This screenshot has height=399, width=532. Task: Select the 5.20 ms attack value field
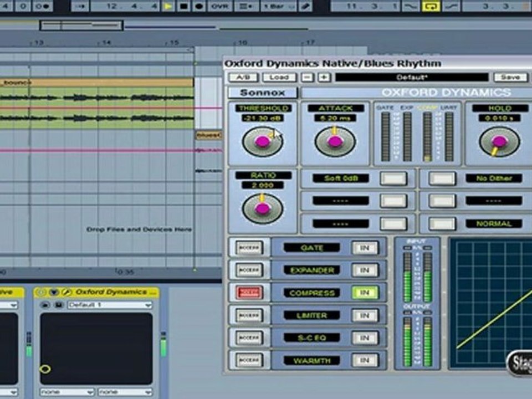point(335,118)
